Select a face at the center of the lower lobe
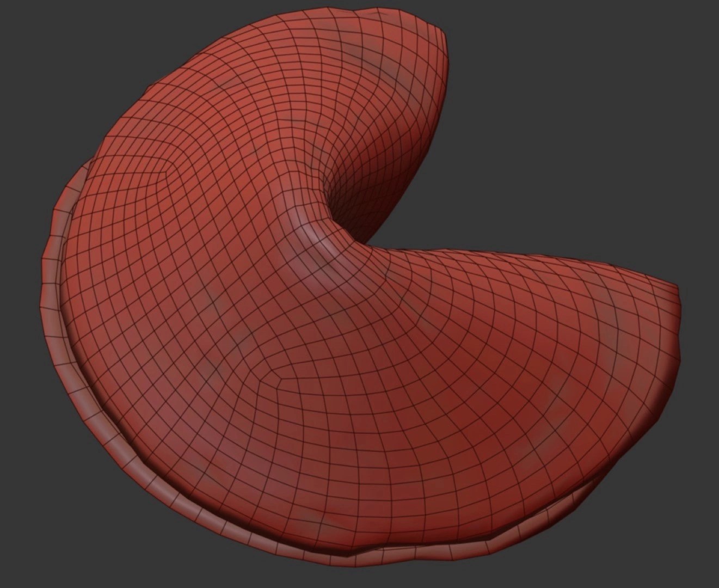This screenshot has width=719, height=588. [x=381, y=408]
